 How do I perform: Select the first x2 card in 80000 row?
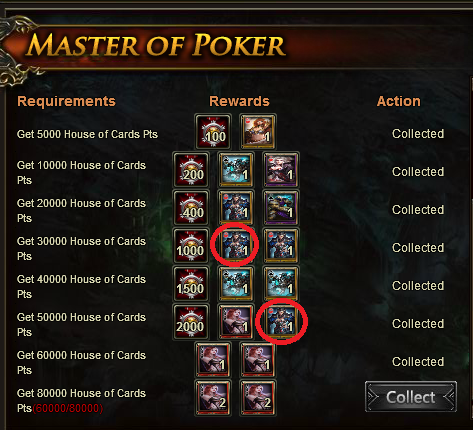213,398
